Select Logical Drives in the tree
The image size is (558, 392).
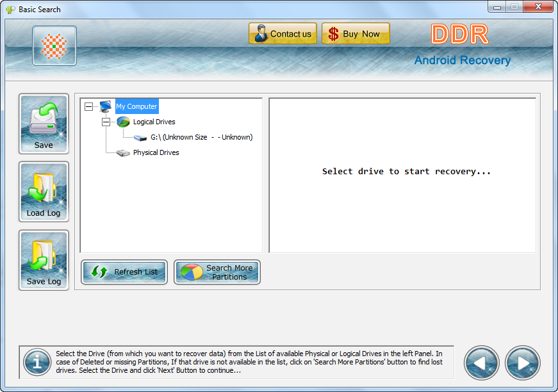[154, 122]
